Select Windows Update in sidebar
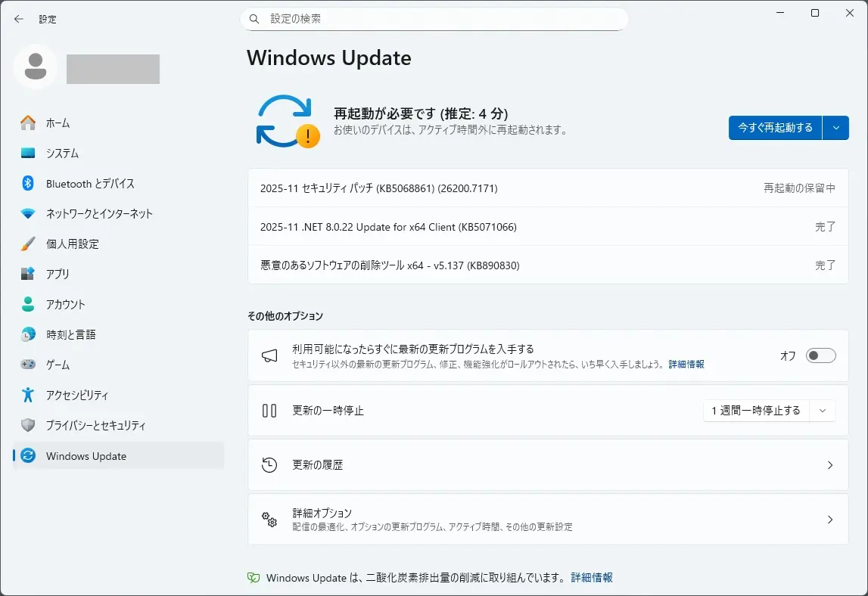The width and height of the screenshot is (868, 596). (86, 456)
